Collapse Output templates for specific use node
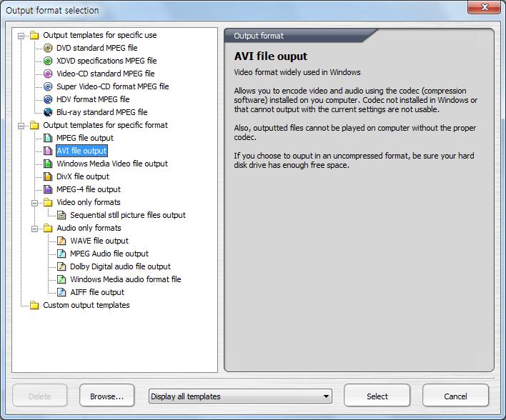Viewport: 506px width, 420px height. coord(21,36)
